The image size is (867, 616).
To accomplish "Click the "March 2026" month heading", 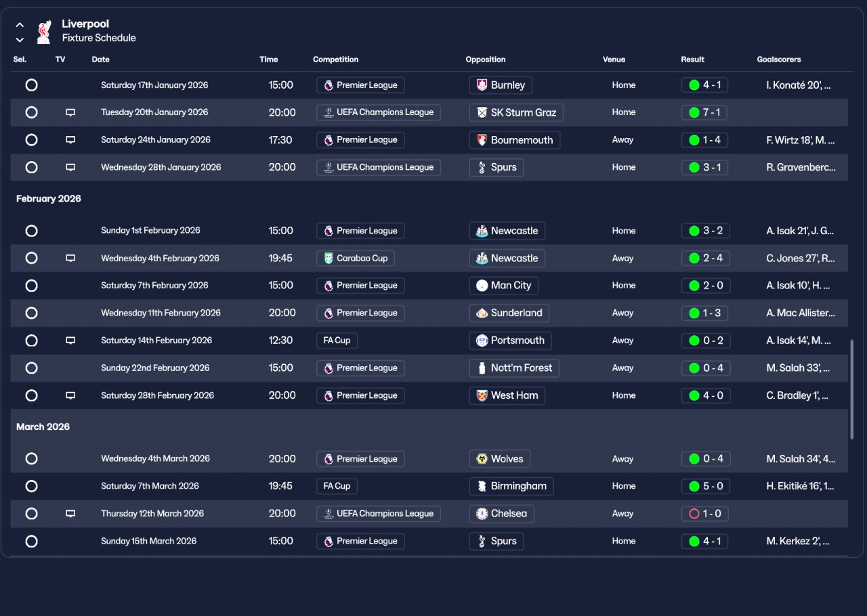I will coord(43,427).
